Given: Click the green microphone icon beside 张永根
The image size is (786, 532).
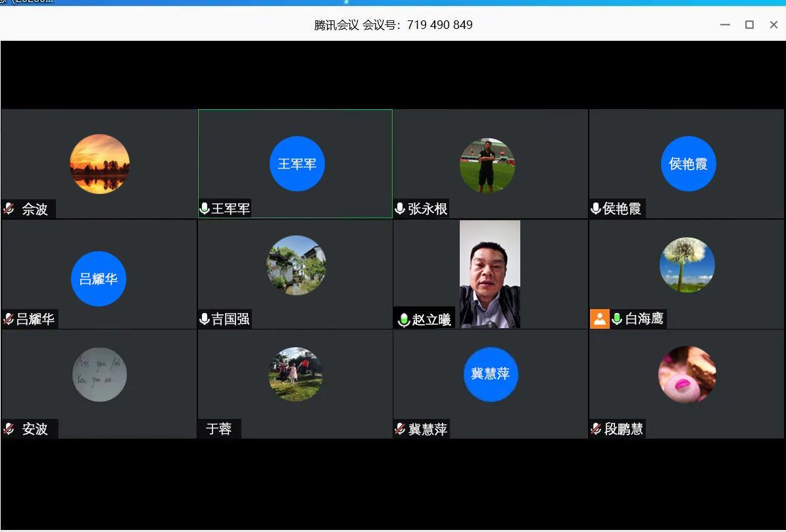Looking at the screenshot, I should point(399,208).
